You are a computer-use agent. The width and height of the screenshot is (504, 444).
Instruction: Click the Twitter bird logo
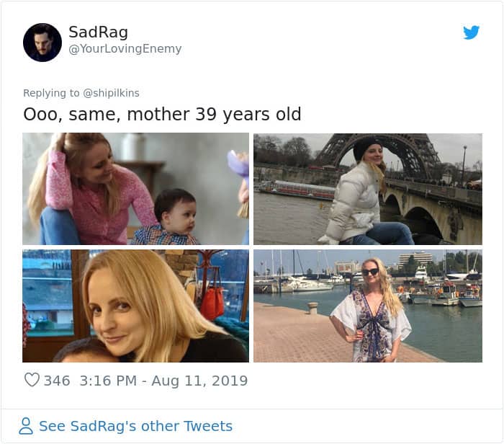pos(471,32)
